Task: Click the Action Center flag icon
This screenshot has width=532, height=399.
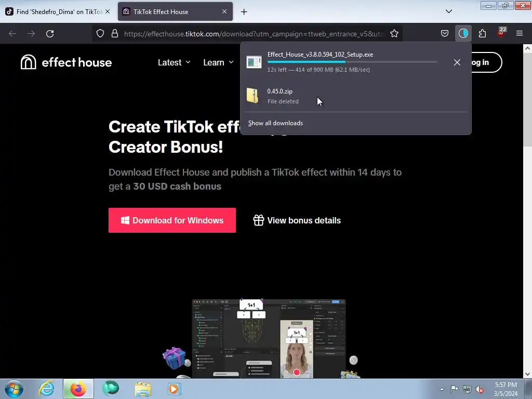Action: [x=454, y=389]
